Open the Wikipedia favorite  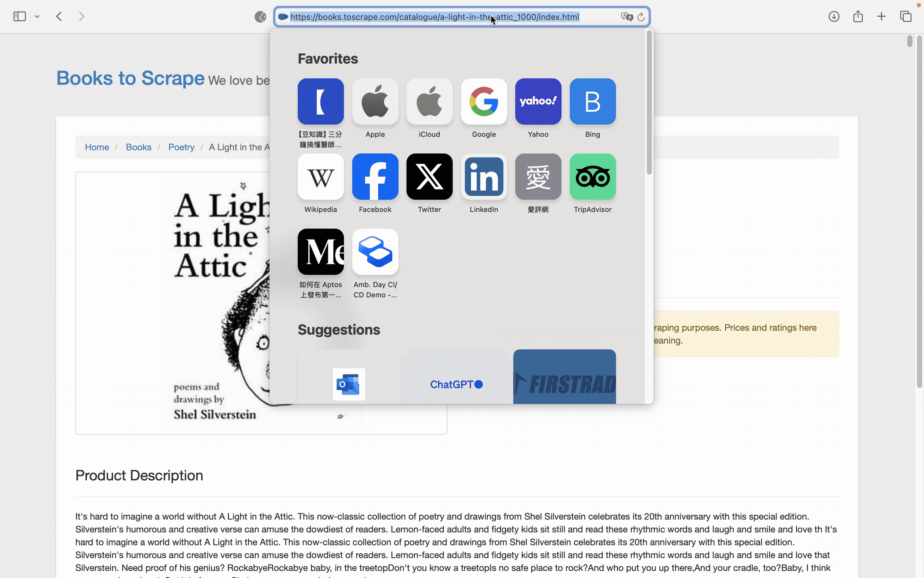pos(321,177)
